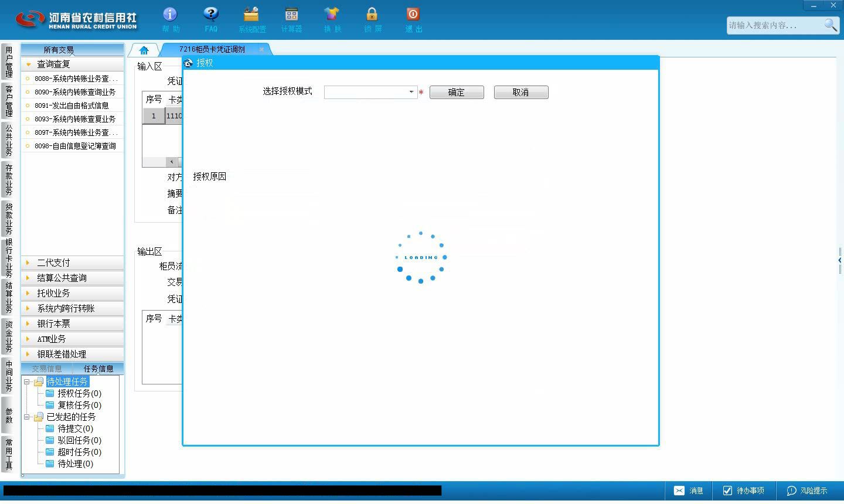The width and height of the screenshot is (844, 504).
Task: Click the search input field
Action: 775,25
